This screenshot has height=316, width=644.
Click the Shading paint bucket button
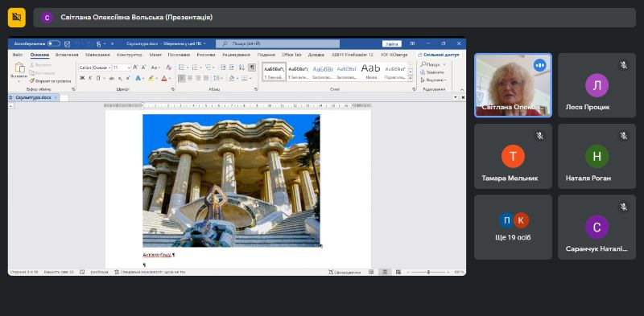click(231, 78)
